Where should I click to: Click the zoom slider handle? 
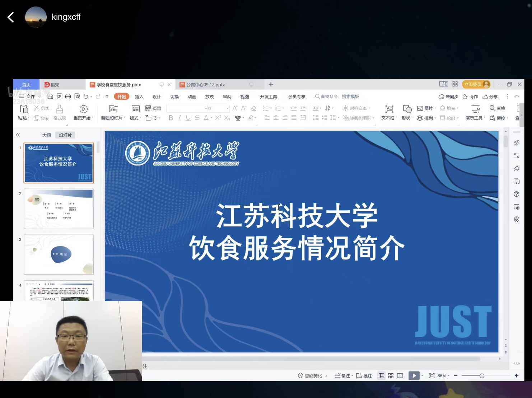pos(482,376)
